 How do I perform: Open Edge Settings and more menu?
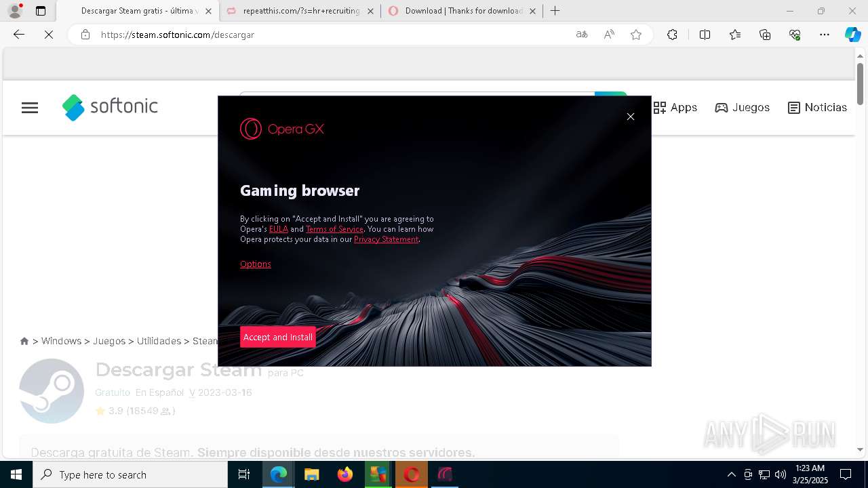[x=825, y=35]
